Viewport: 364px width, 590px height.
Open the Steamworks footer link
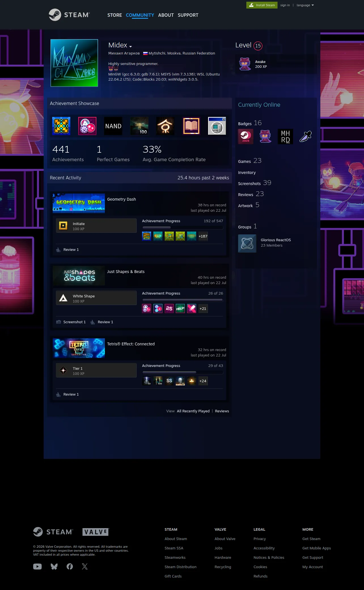coord(175,558)
